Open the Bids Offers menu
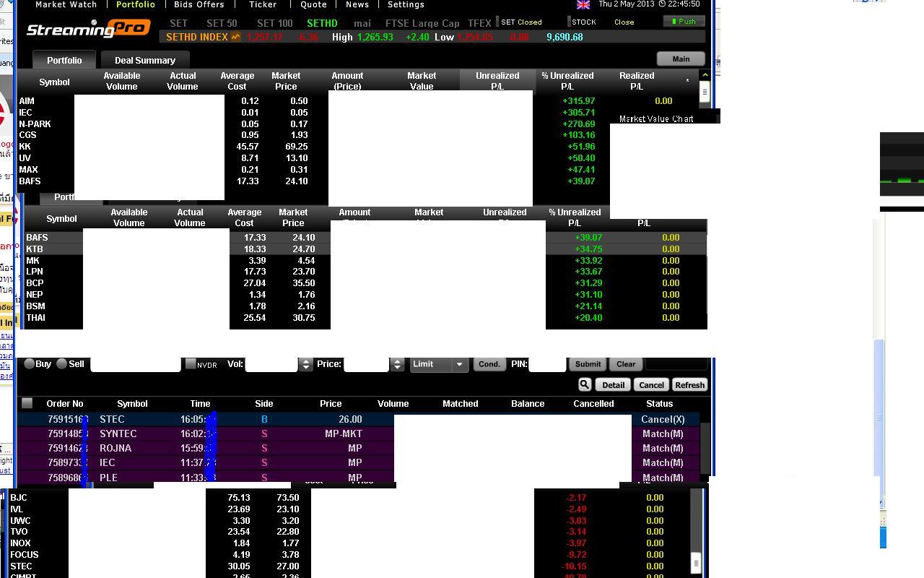The height and width of the screenshot is (578, 924). pos(199,4)
